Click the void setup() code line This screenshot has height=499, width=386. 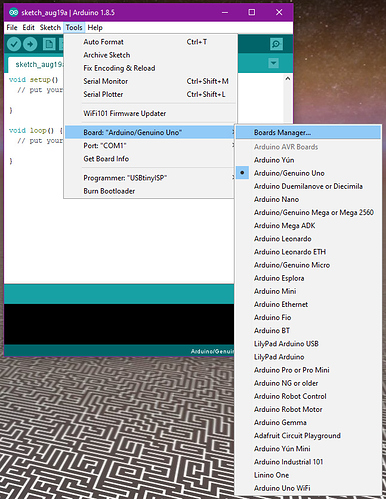click(x=33, y=80)
